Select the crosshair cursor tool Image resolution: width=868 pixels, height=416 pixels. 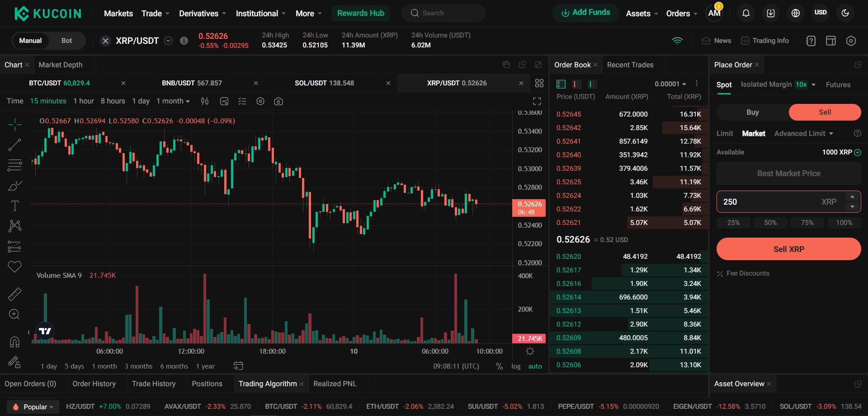point(14,124)
